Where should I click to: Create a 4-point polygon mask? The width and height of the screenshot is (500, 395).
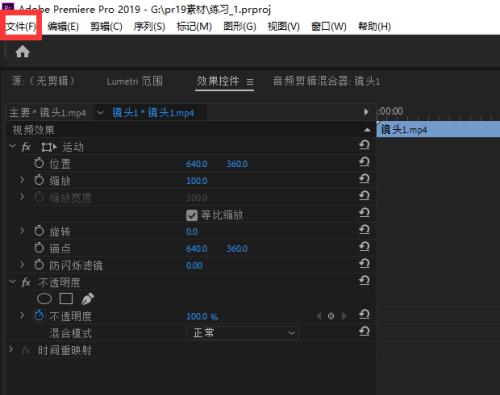click(x=66, y=299)
